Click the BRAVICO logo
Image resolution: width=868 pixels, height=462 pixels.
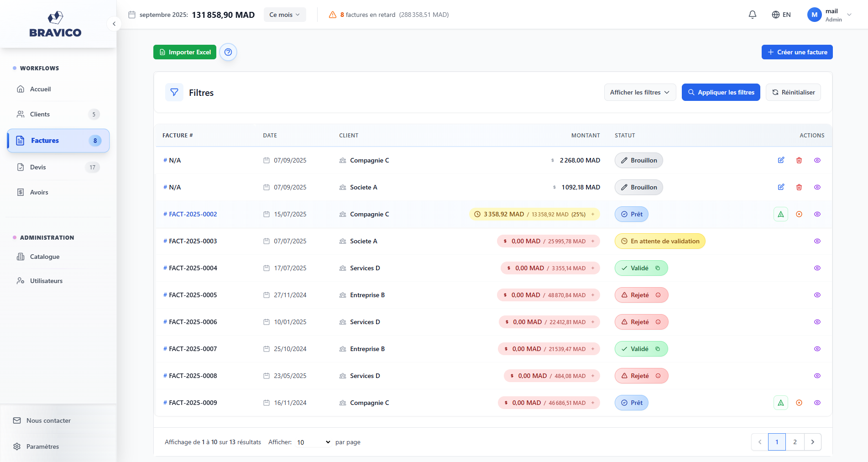(x=55, y=24)
